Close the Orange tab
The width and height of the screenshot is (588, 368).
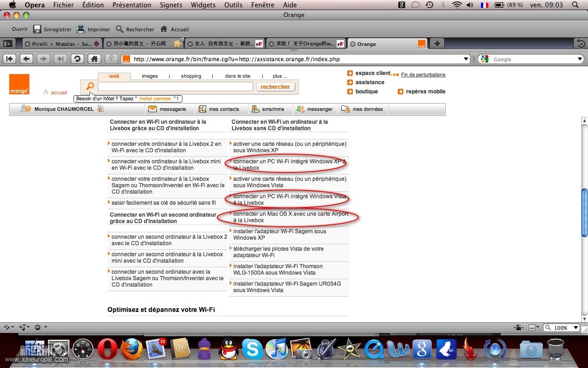(x=353, y=44)
